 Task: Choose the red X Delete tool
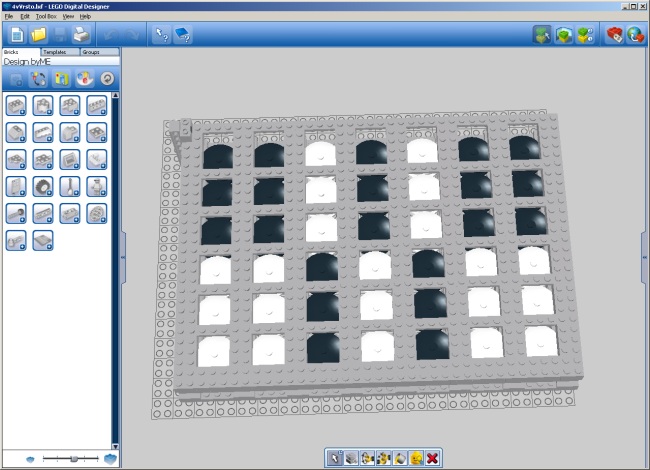click(x=432, y=458)
